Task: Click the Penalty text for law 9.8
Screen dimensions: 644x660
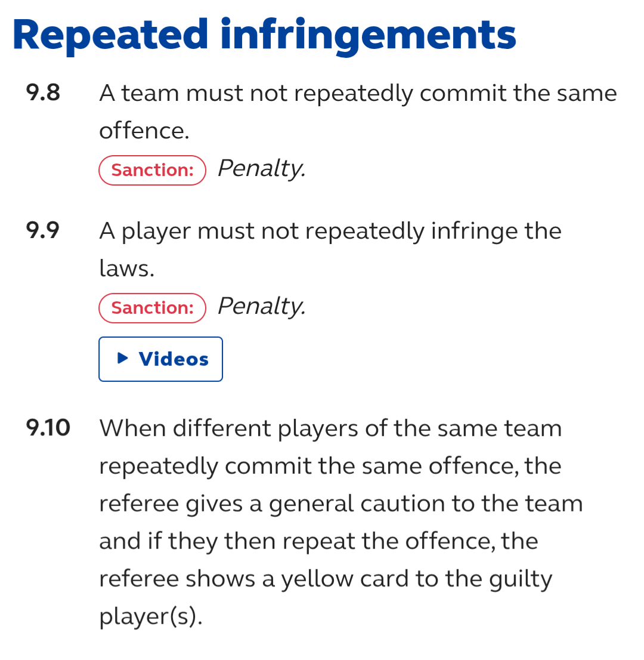Action: [262, 169]
